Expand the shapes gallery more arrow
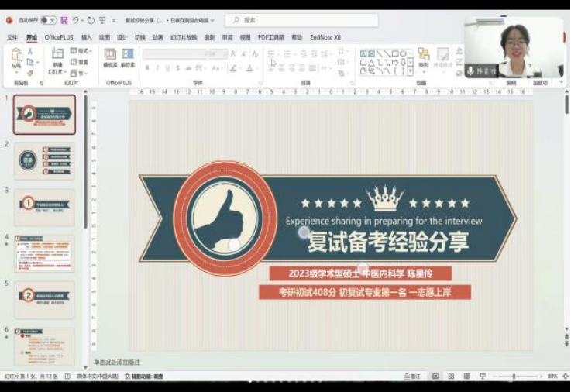Screen dimensions: 571x392 coord(411,71)
